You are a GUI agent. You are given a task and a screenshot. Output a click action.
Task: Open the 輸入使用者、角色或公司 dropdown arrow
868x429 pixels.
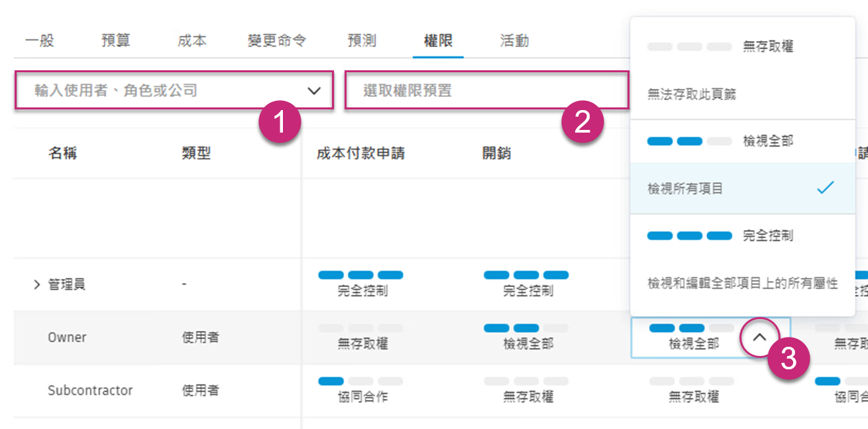(x=314, y=90)
